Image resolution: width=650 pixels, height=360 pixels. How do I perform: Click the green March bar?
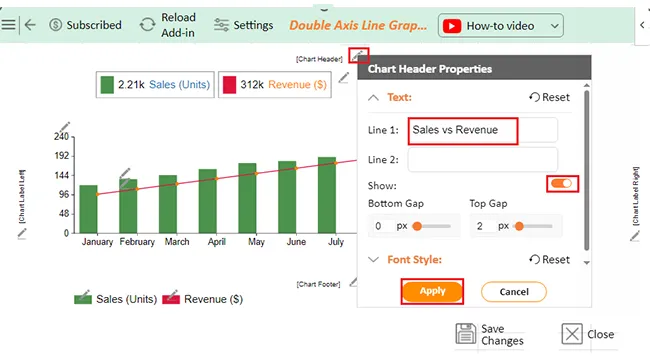[x=168, y=204]
